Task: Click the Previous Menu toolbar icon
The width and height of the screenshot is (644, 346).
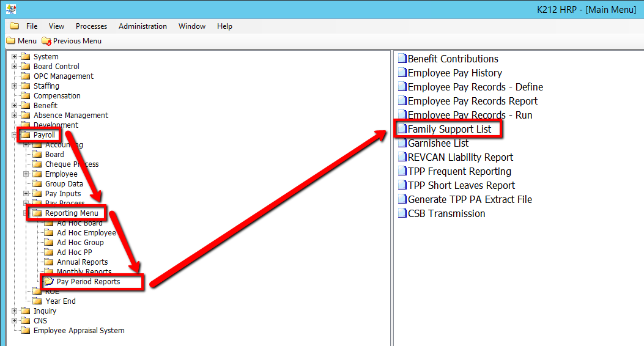Action: [46, 41]
